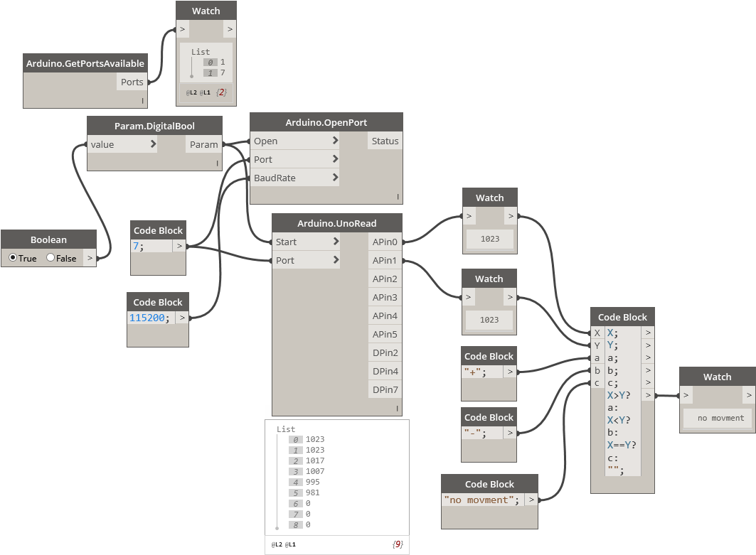The image size is (756, 555).
Task: Click the "+"; code text field
Action: coord(482,372)
